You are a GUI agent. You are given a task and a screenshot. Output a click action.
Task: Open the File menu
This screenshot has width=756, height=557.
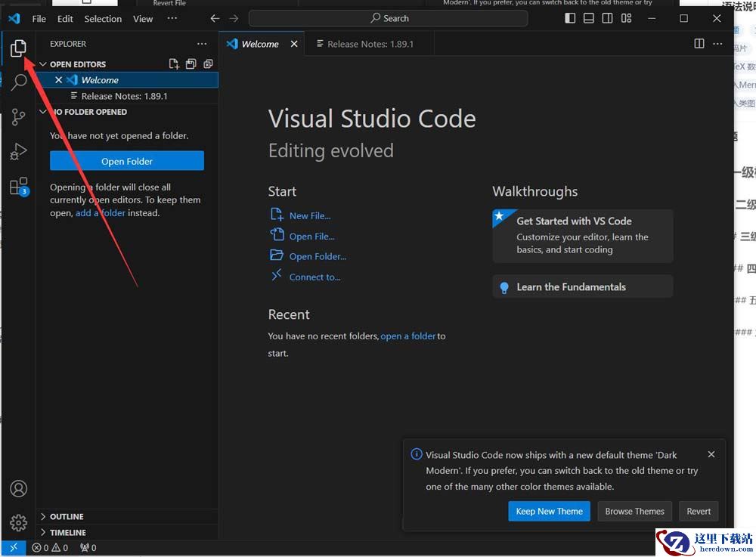39,19
